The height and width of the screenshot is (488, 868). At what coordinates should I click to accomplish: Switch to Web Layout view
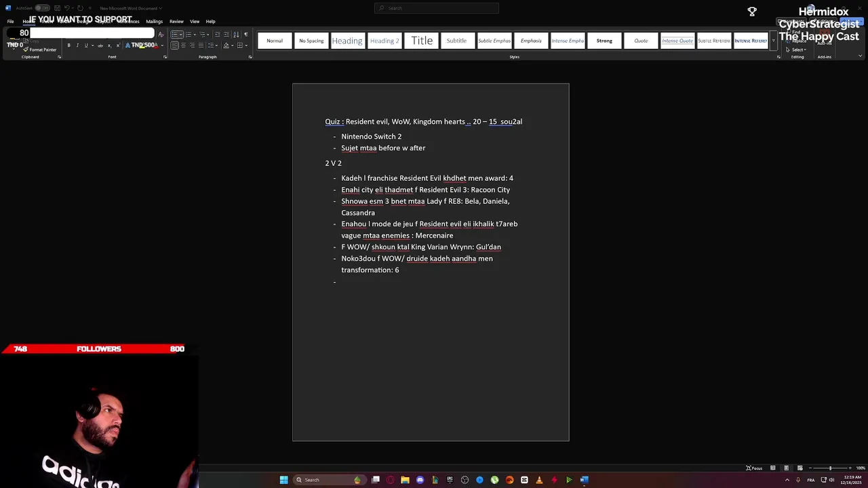[800, 468]
